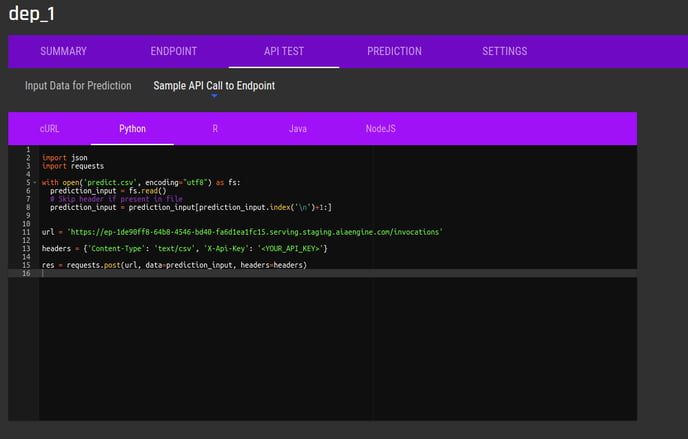Click the prediction_input.index line of code
688x439 pixels.
191,207
